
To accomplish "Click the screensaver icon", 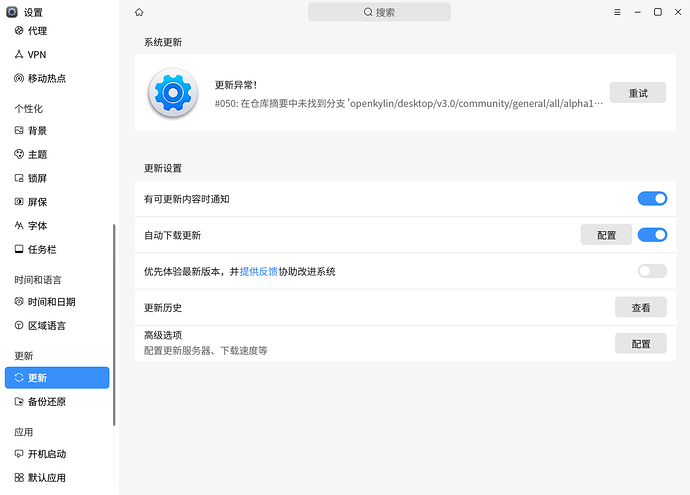I will pyautogui.click(x=19, y=202).
